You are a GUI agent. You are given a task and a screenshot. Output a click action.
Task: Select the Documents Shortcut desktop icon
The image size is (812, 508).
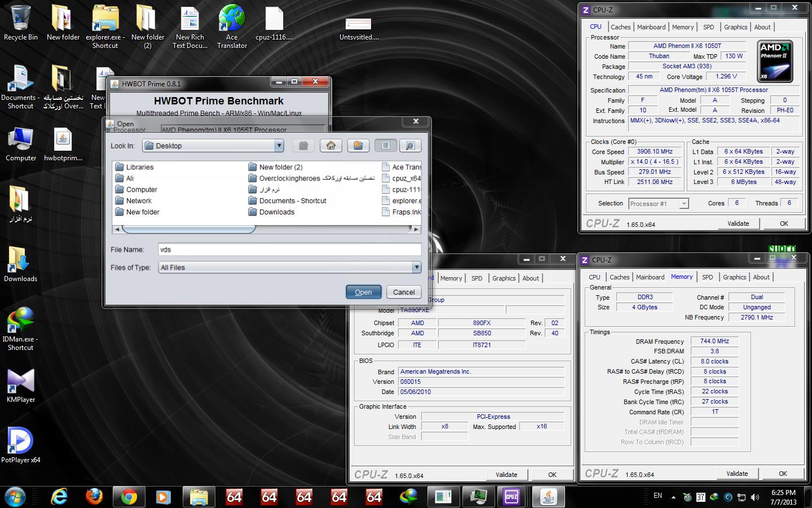point(20,86)
